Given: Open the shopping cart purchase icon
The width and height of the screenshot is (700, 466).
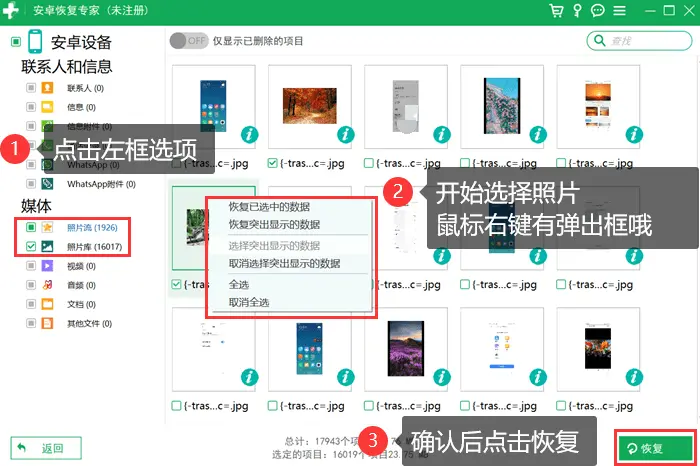Looking at the screenshot, I should 556,10.
